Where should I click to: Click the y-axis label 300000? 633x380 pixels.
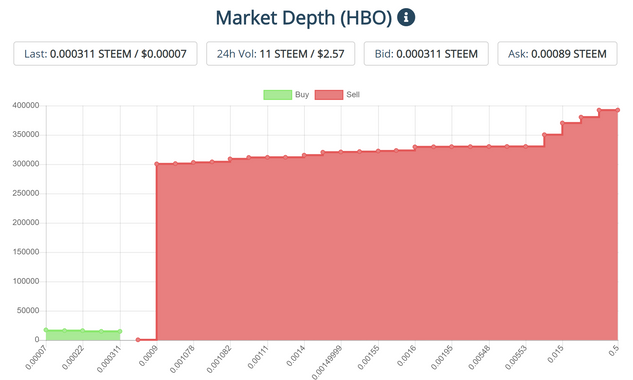tap(26, 164)
